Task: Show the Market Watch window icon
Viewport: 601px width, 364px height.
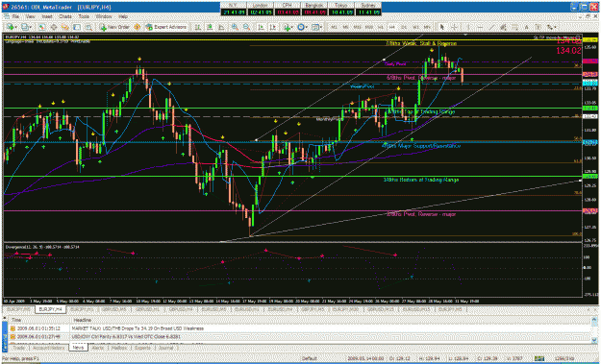Action: coord(41,27)
